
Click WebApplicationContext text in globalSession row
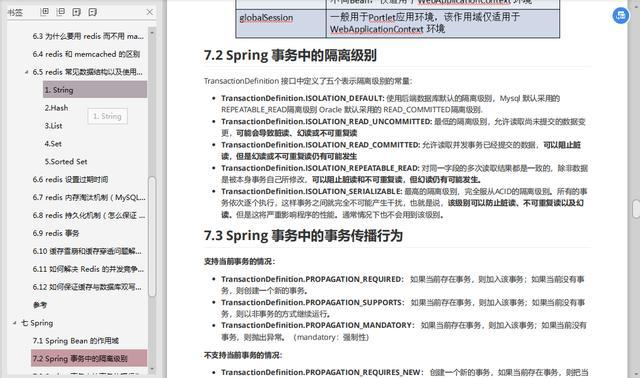click(x=377, y=29)
